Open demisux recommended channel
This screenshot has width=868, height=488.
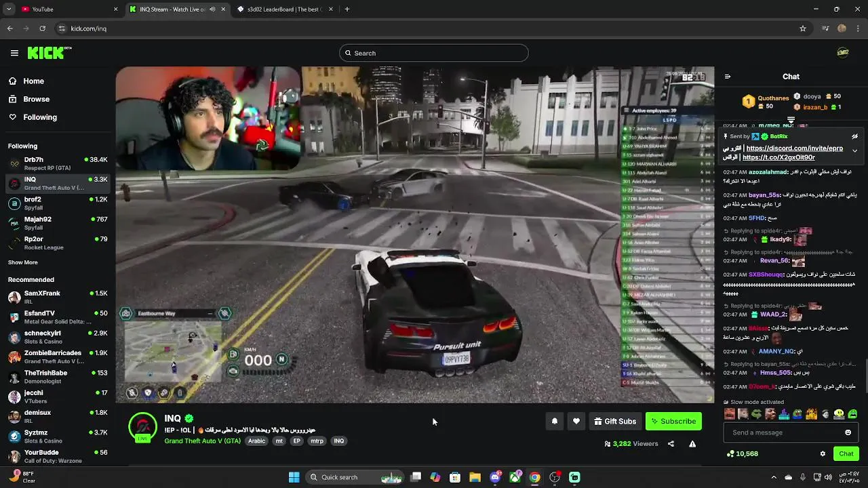click(57, 416)
